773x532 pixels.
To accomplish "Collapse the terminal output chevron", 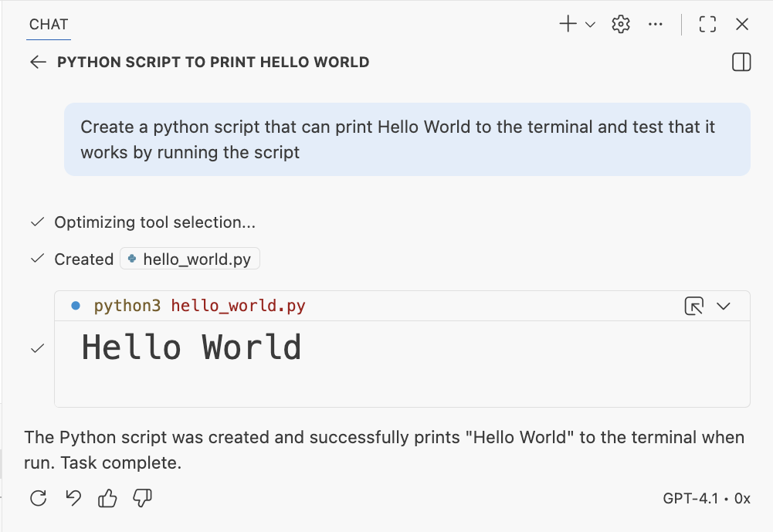I will pyautogui.click(x=724, y=307).
